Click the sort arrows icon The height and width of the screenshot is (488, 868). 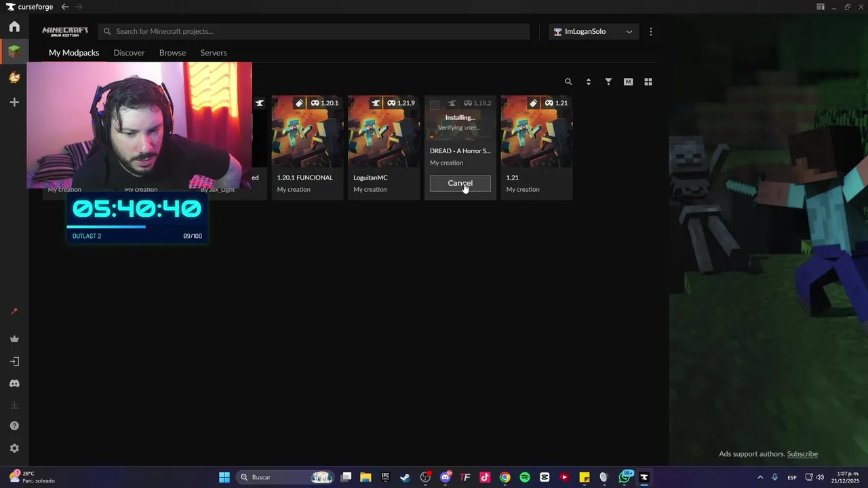pos(588,81)
